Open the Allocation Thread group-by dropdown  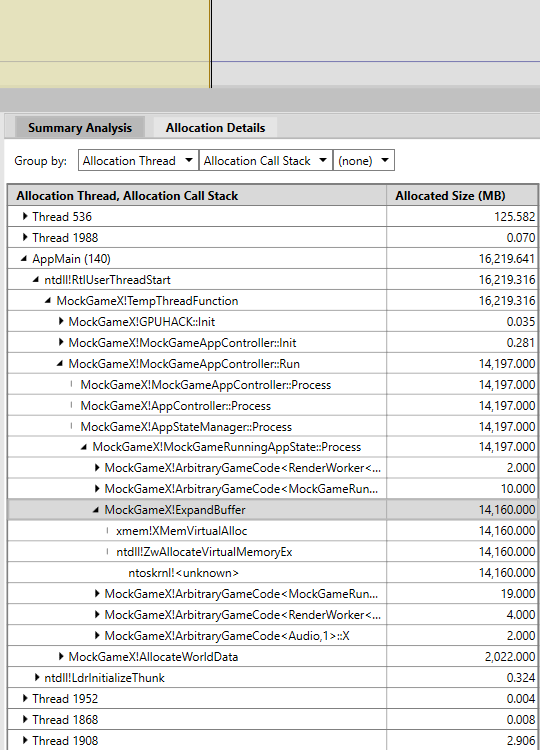(138, 161)
